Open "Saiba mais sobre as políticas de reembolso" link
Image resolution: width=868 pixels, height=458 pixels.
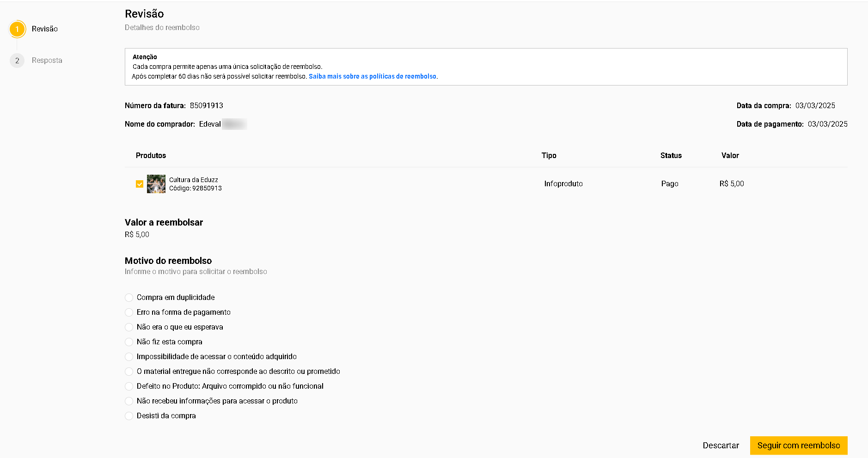(372, 76)
